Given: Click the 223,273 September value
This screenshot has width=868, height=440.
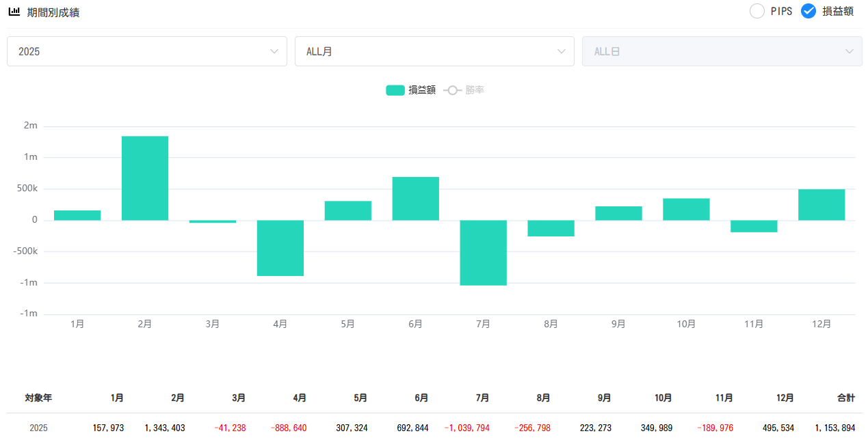Looking at the screenshot, I should pos(595,428).
